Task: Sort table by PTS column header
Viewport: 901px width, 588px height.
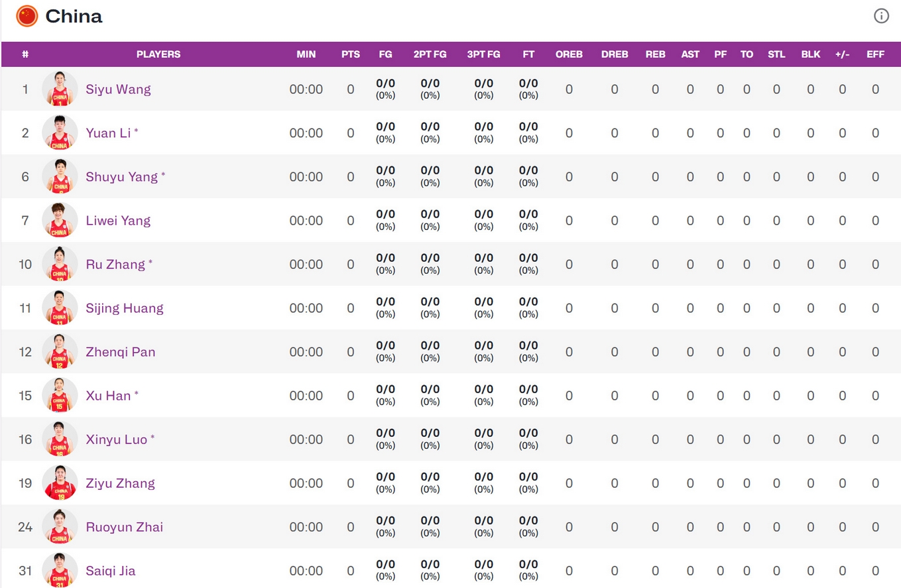Action: coord(351,54)
